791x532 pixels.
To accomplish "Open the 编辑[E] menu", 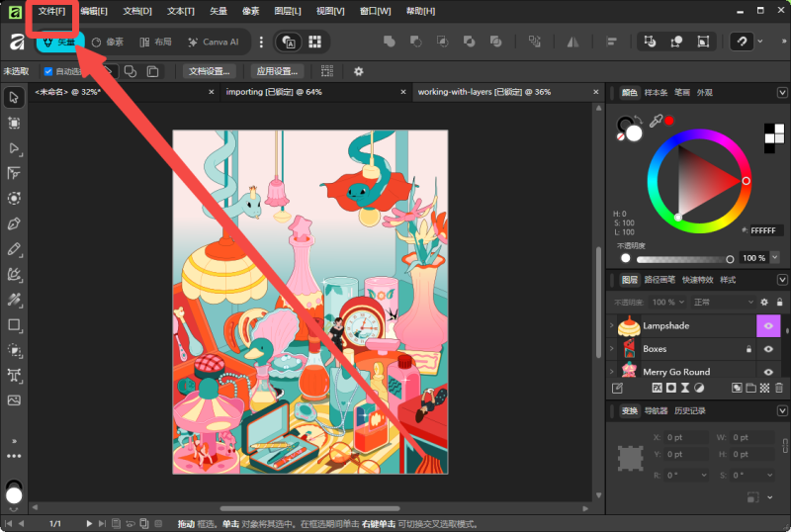I will tap(94, 11).
